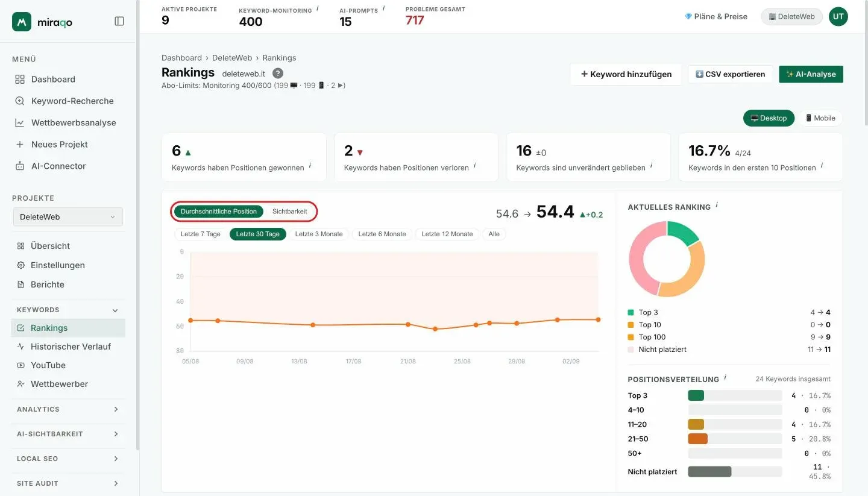This screenshot has height=496, width=868.
Task: Click info icon on Positionen gewonnen card
Action: (310, 165)
